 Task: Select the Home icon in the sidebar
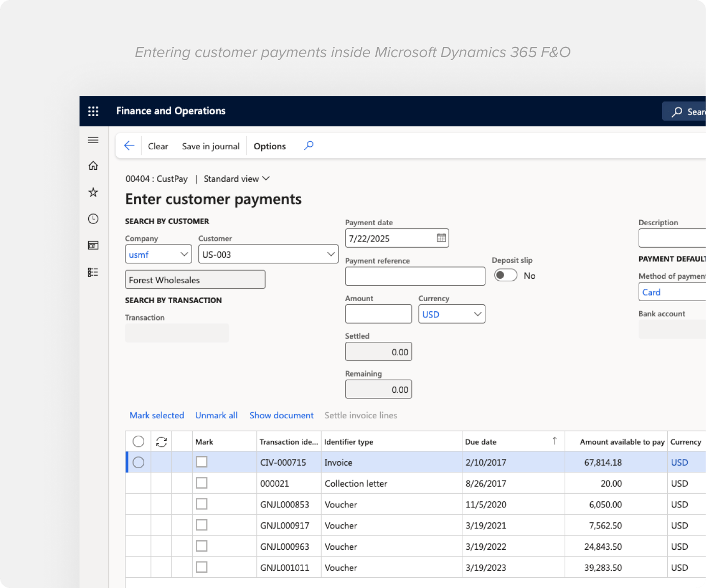tap(93, 165)
